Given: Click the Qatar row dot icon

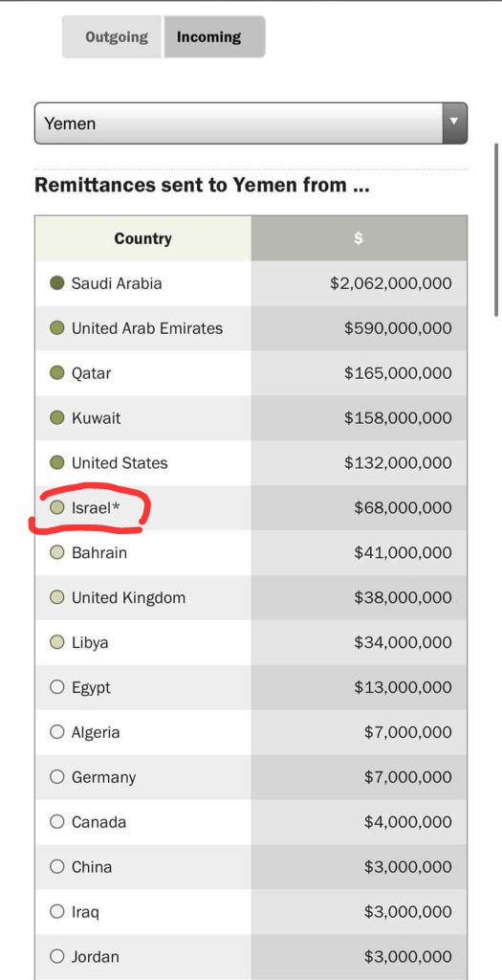Looking at the screenshot, I should point(56,373).
